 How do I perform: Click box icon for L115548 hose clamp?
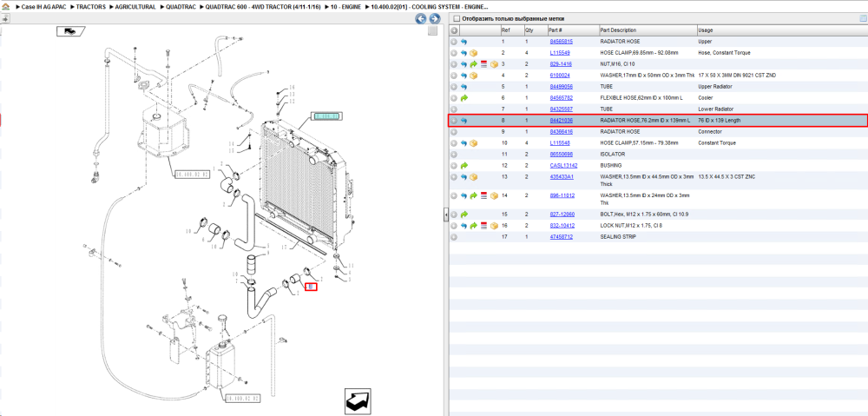(474, 143)
